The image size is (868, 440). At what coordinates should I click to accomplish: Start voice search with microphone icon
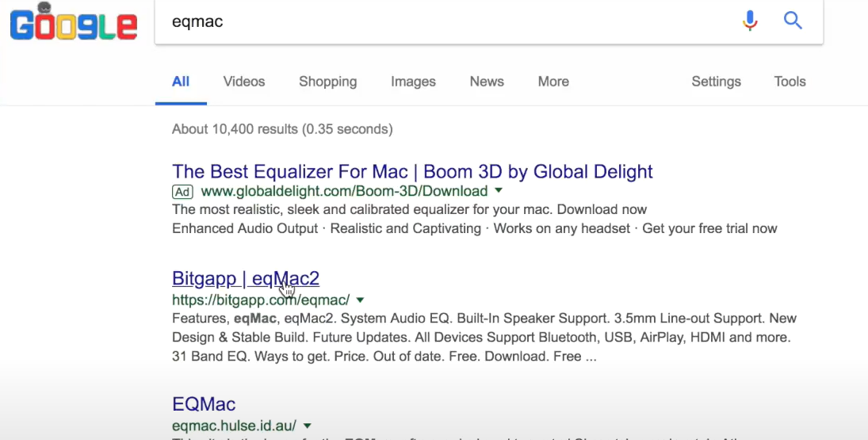point(750,21)
